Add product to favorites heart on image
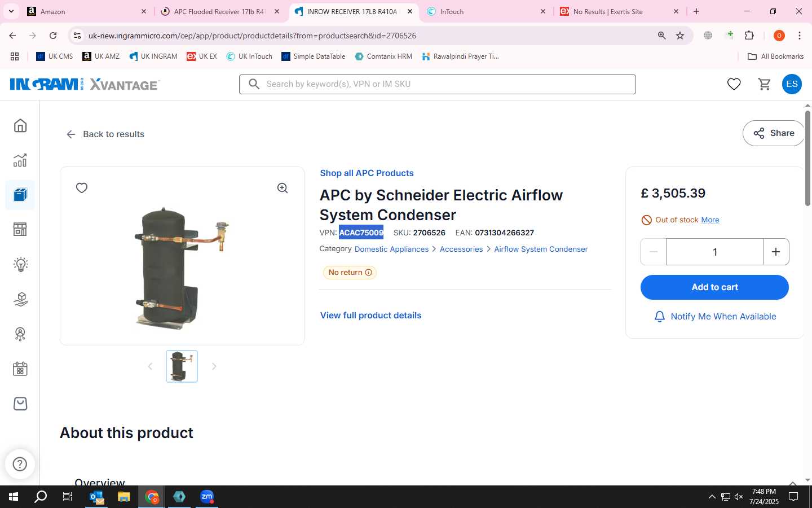 click(82, 188)
